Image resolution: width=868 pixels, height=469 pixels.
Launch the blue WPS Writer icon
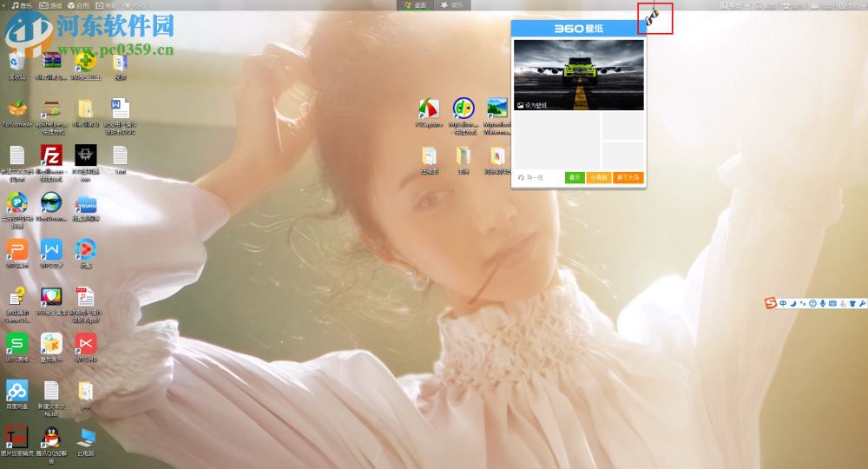point(51,250)
